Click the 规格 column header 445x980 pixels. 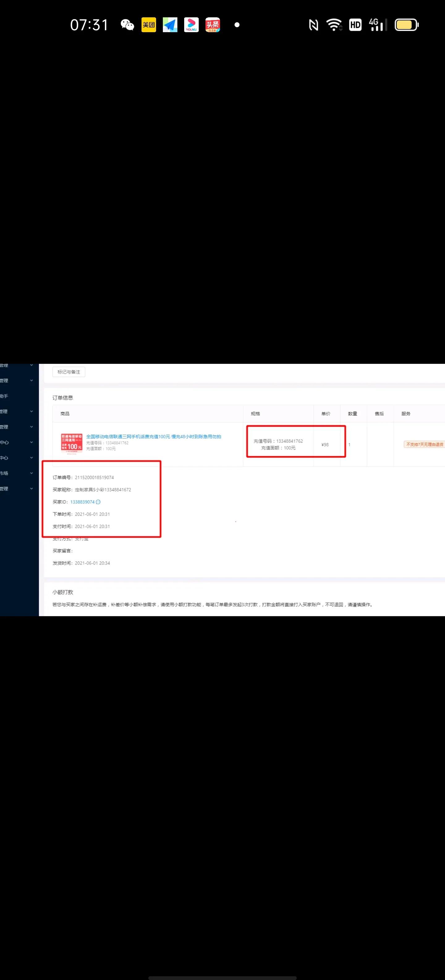(x=255, y=414)
